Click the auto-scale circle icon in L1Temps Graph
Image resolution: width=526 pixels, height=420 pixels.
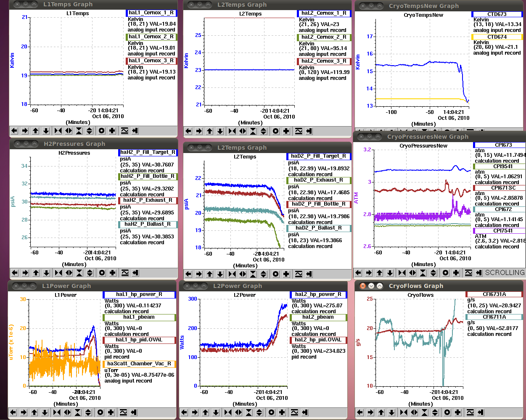(x=101, y=131)
